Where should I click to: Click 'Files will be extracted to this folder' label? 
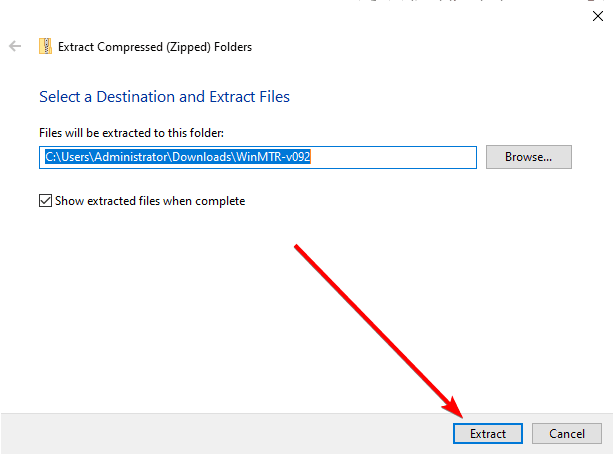(x=131, y=133)
